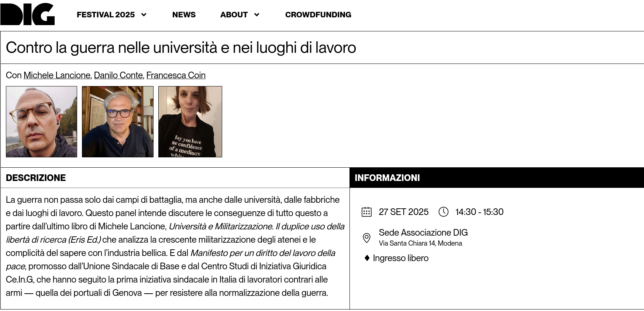Click the Descrizione section heading

click(36, 178)
